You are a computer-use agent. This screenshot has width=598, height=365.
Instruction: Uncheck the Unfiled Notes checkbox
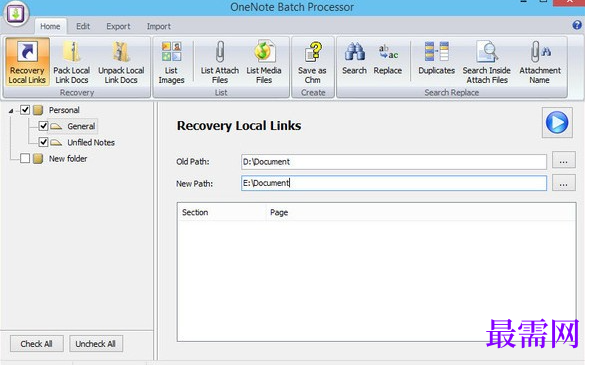43,142
